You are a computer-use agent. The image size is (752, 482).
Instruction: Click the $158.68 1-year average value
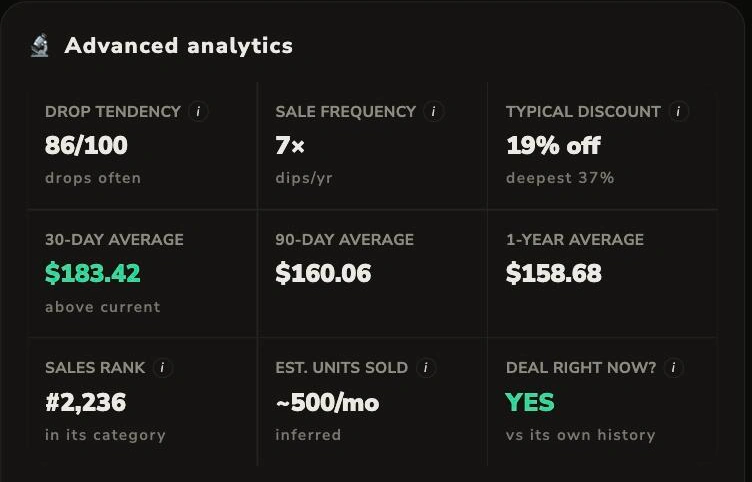tap(553, 273)
